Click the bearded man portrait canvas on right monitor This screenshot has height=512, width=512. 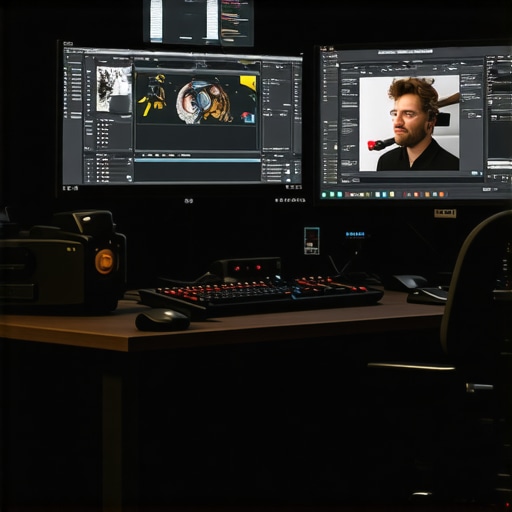coord(409,123)
